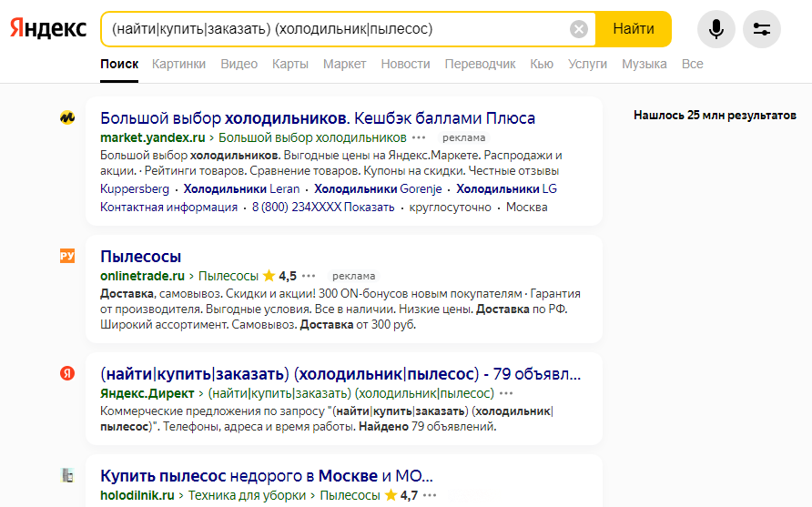Click the Контактная информация link

pos(168,208)
